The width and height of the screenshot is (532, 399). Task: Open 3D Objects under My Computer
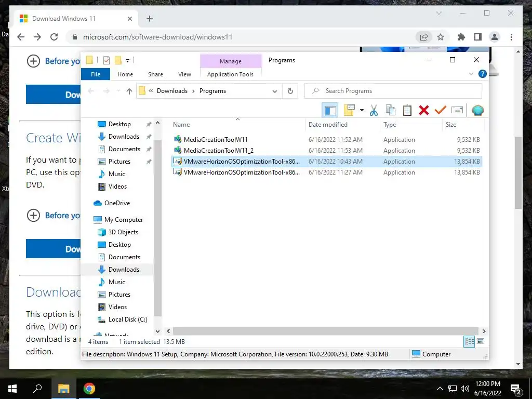coord(123,232)
